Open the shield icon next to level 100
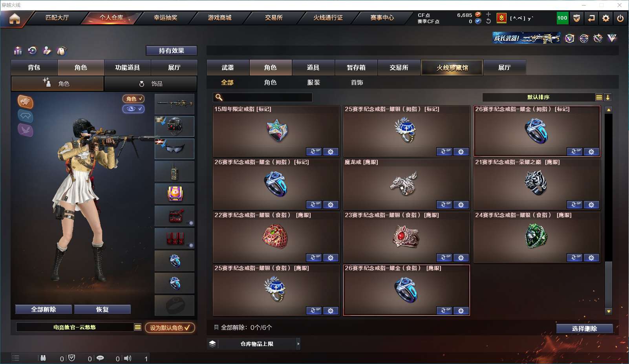This screenshot has width=629, height=364. [x=576, y=18]
